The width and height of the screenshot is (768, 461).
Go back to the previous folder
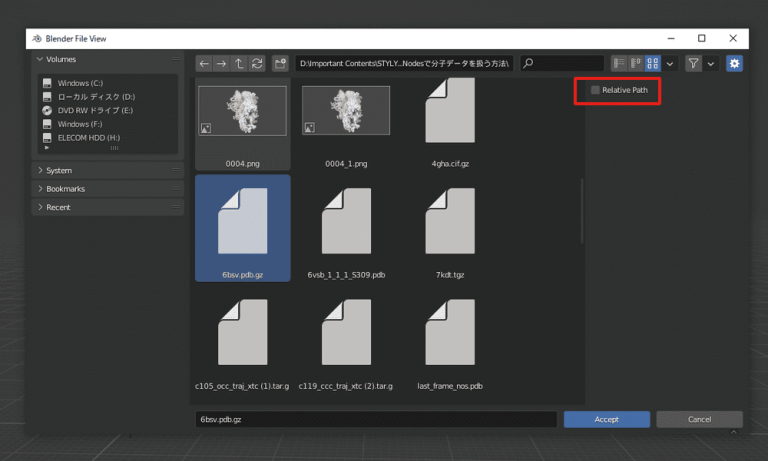click(x=205, y=64)
